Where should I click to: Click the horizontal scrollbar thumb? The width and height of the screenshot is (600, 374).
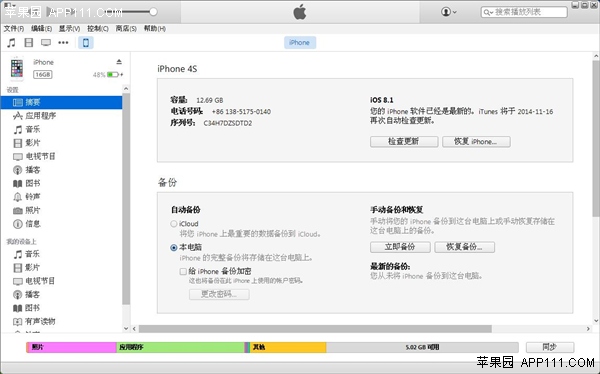point(315,328)
